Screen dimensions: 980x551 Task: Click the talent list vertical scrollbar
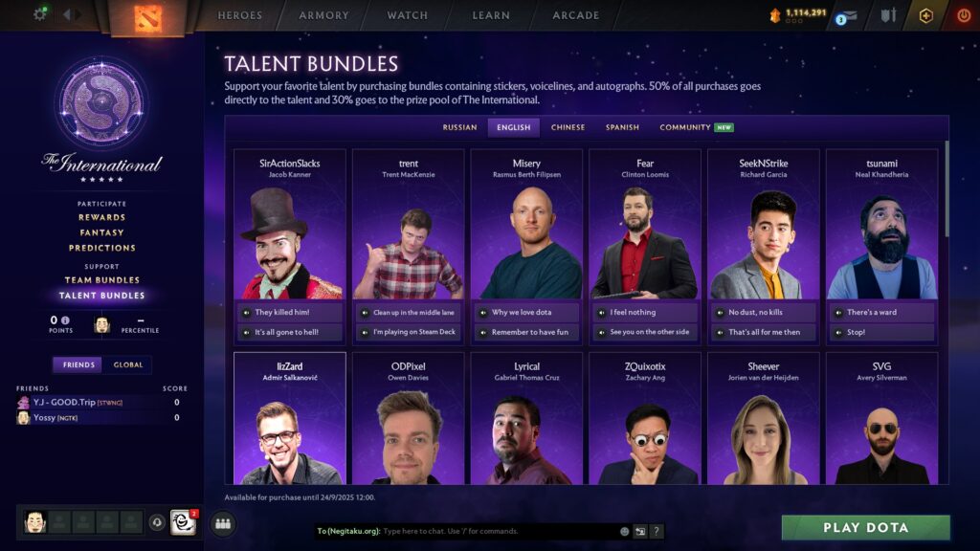point(947,189)
